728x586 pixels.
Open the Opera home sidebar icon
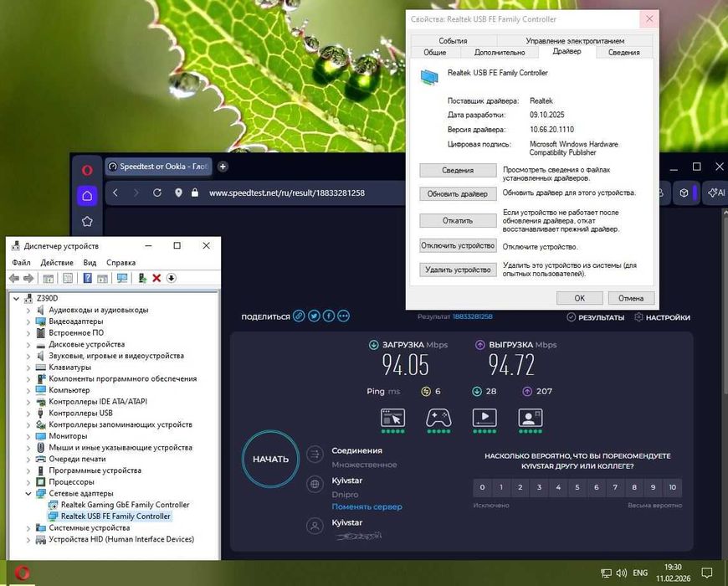[87, 196]
